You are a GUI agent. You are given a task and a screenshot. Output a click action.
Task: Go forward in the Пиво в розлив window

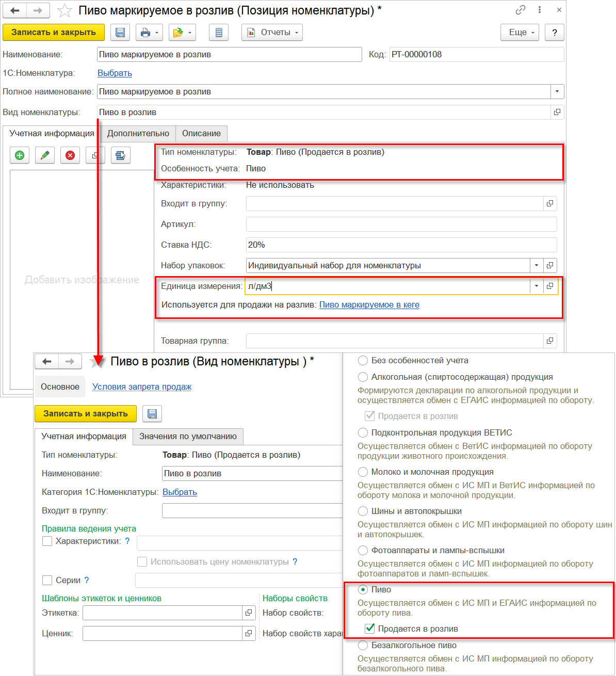pyautogui.click(x=70, y=361)
